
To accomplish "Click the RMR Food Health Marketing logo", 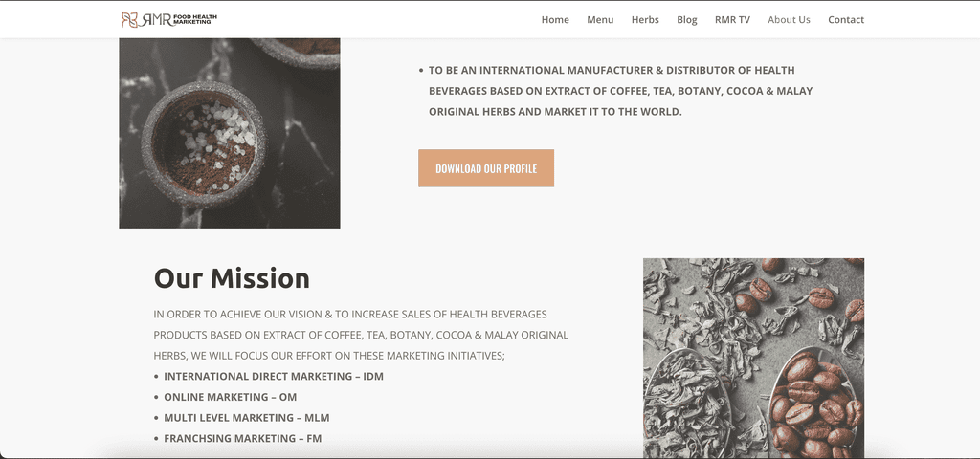I will (x=168, y=20).
